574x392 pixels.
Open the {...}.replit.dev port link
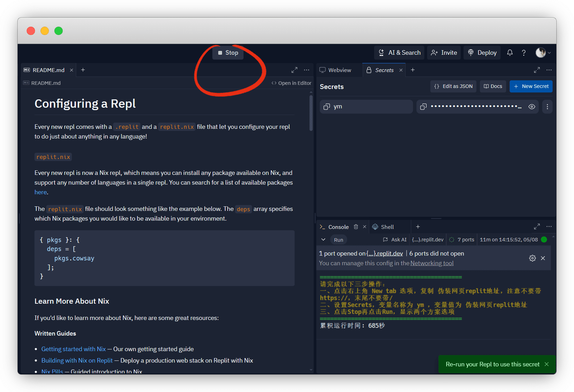[385, 253]
